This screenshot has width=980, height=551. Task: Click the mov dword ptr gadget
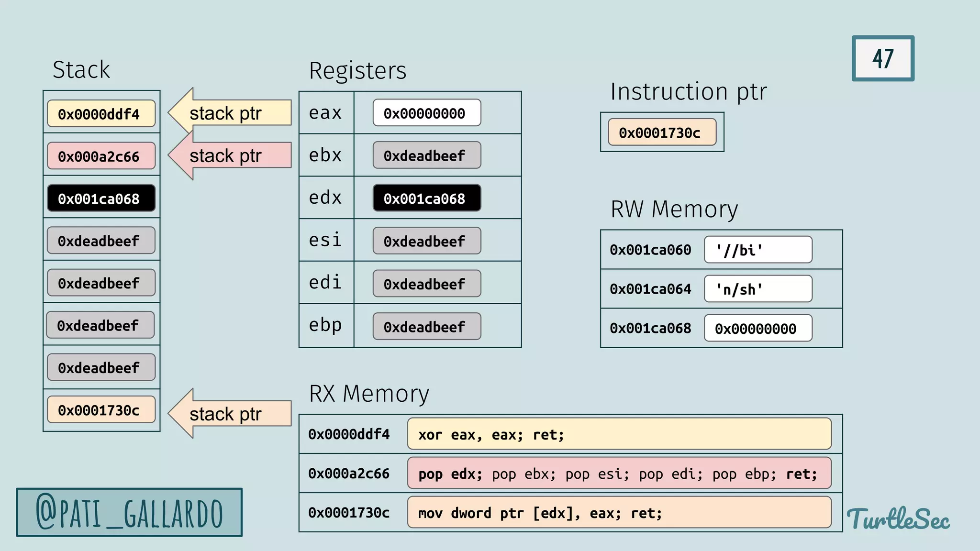pyautogui.click(x=619, y=513)
